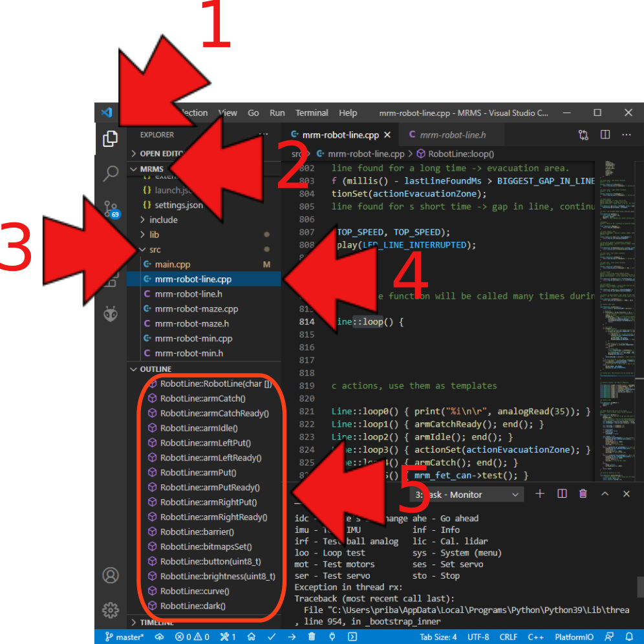Close the terminal panel
Viewport: 644px width, 644px height.
pos(627,494)
